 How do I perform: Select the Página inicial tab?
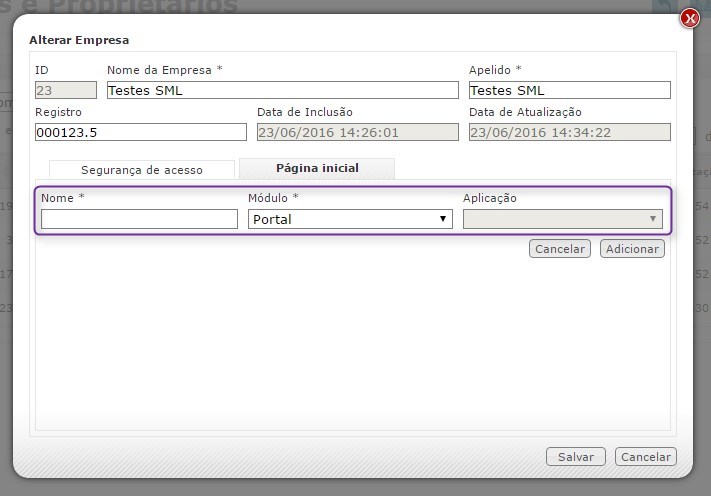[x=317, y=168]
